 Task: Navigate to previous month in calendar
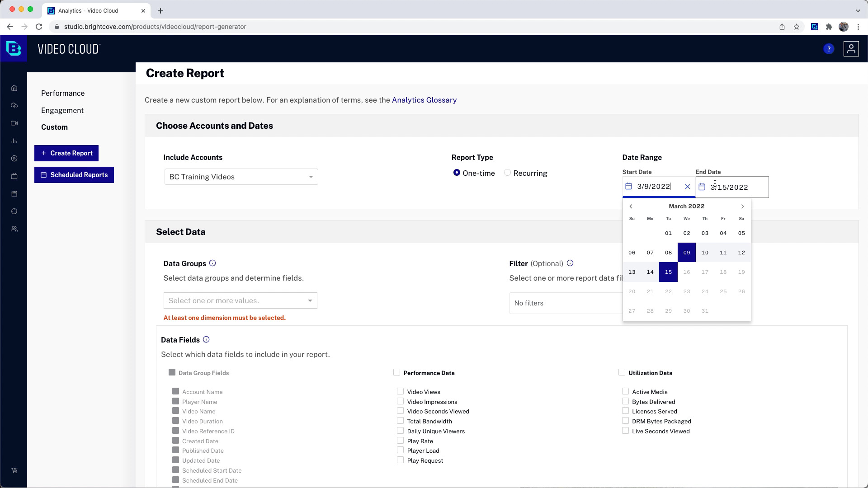pyautogui.click(x=631, y=206)
